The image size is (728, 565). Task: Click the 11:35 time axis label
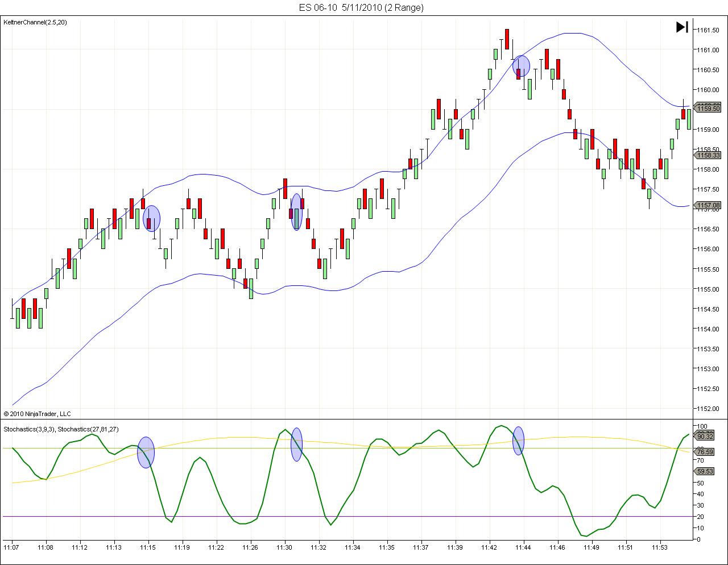click(x=387, y=547)
